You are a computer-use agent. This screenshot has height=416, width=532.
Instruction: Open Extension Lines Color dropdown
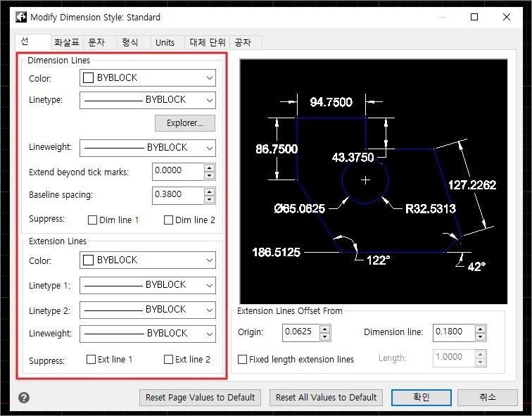pyautogui.click(x=148, y=260)
